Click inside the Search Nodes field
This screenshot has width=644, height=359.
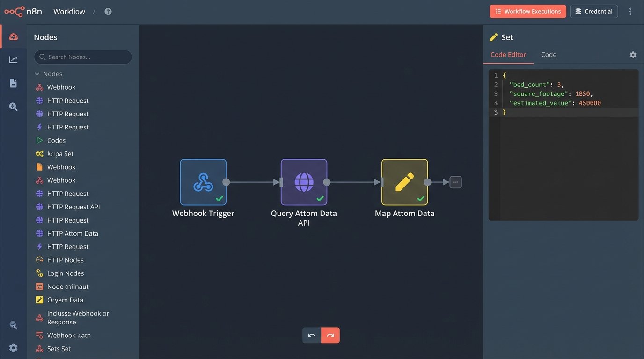click(82, 57)
